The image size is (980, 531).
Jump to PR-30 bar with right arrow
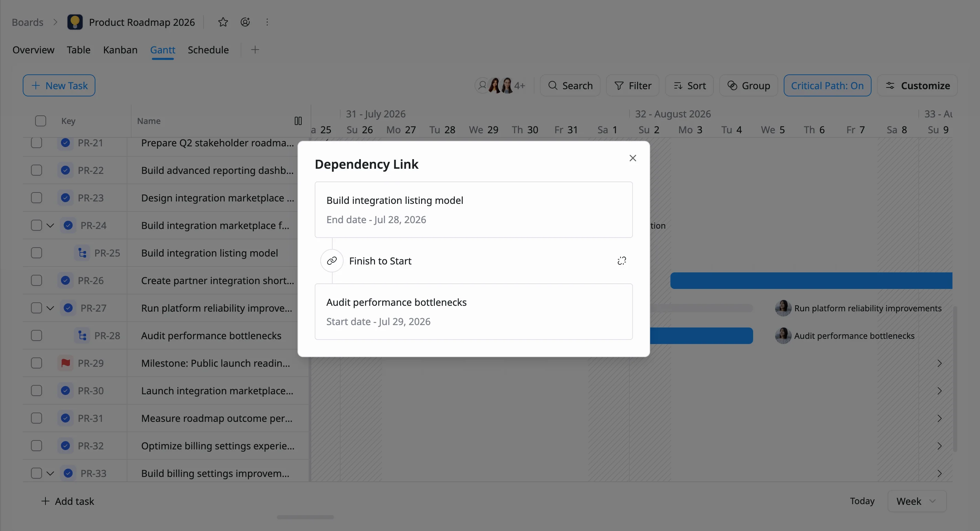[939, 391]
